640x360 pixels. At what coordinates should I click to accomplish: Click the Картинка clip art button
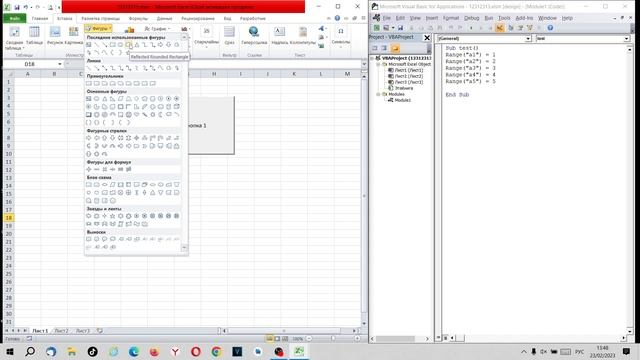click(x=73, y=36)
